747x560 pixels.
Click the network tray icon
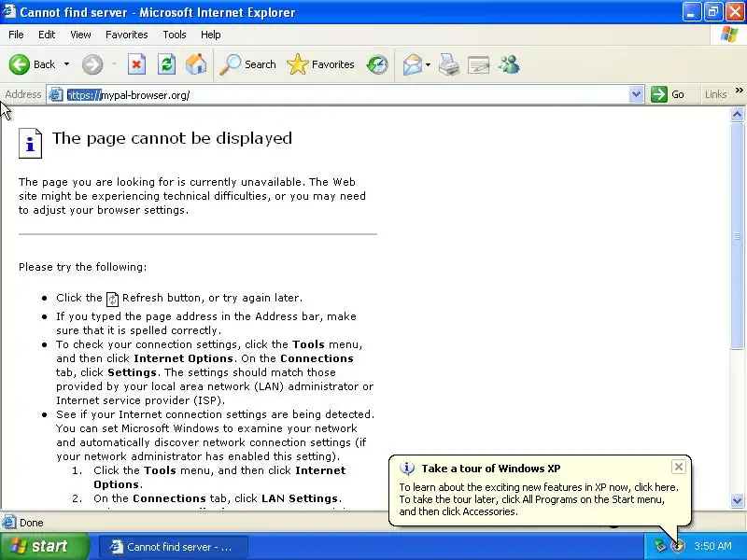click(x=660, y=546)
